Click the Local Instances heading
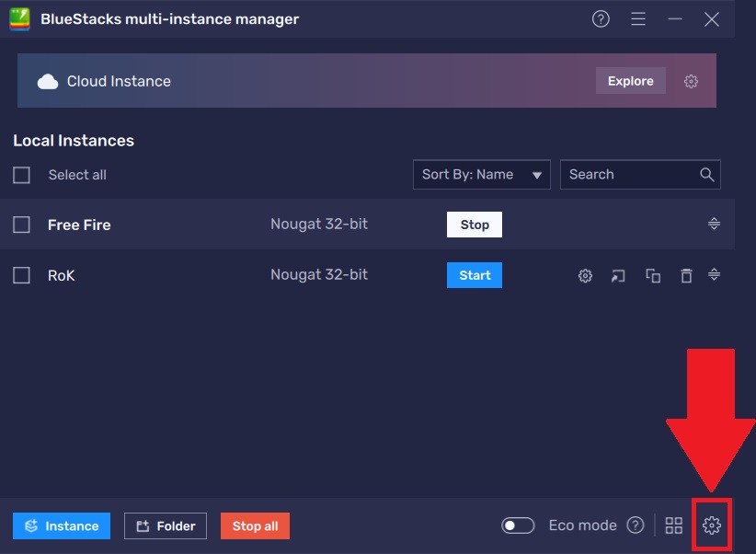The width and height of the screenshot is (756, 554). 74,141
